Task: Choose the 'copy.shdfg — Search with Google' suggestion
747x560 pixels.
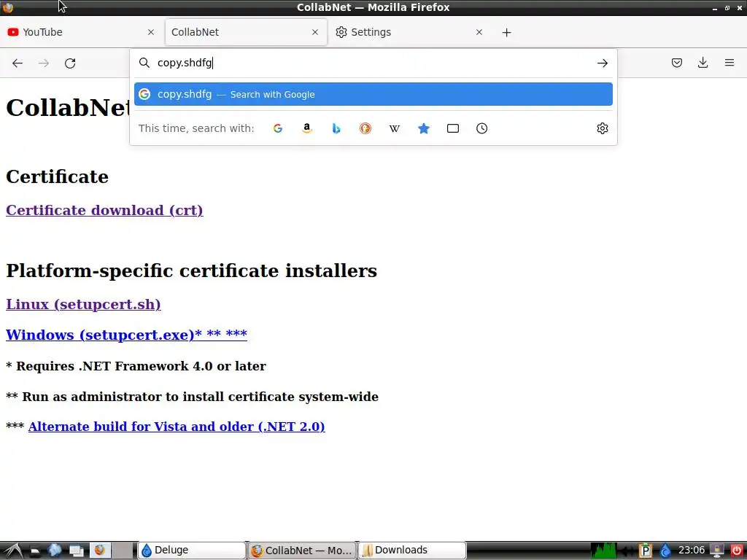Action: click(x=373, y=94)
